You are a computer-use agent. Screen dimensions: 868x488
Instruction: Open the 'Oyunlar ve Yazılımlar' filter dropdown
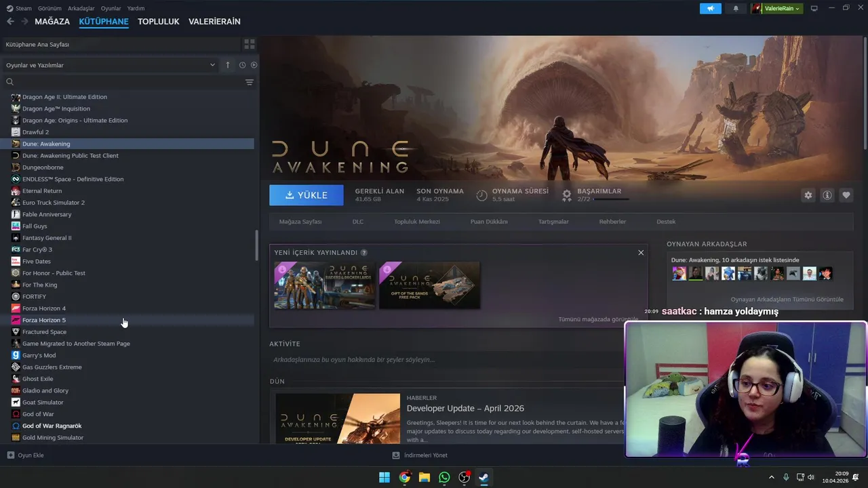110,65
